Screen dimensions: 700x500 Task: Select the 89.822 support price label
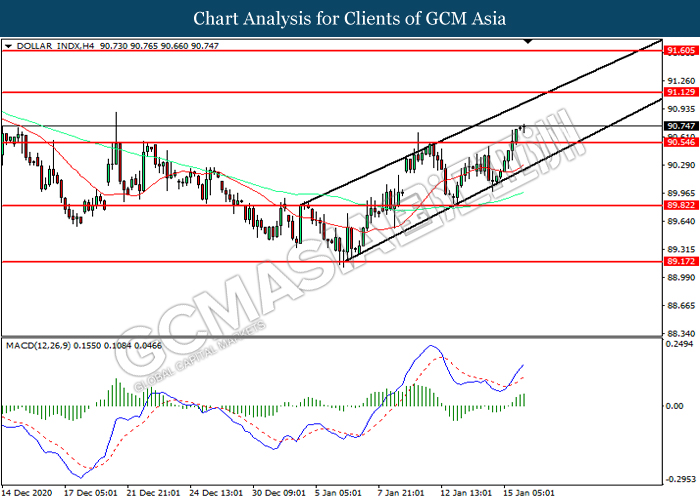(x=680, y=205)
